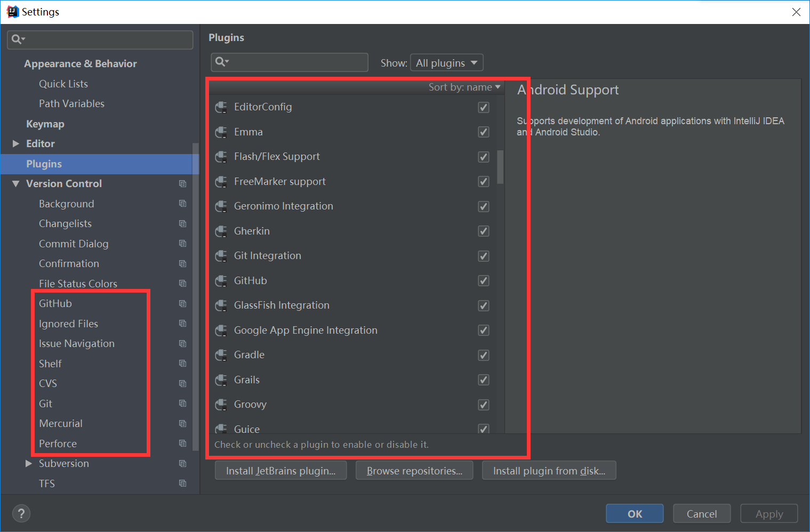Click the Grails plugin icon
Image resolution: width=810 pixels, height=532 pixels.
221,380
